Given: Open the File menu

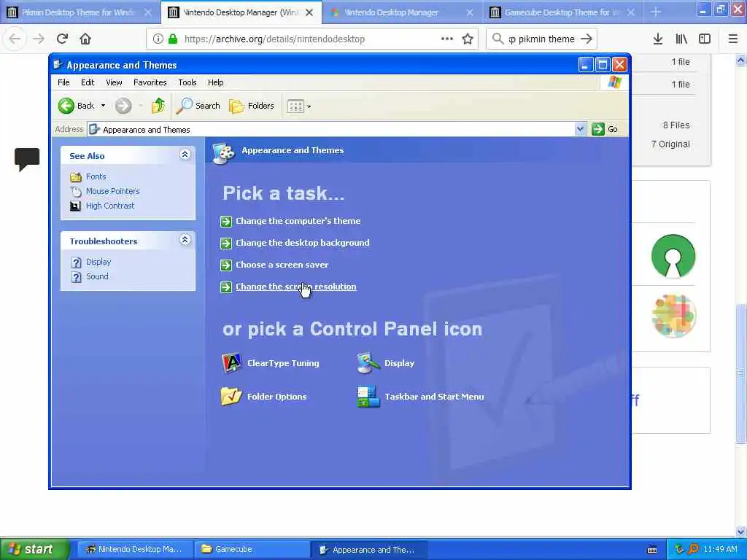Looking at the screenshot, I should pos(63,82).
